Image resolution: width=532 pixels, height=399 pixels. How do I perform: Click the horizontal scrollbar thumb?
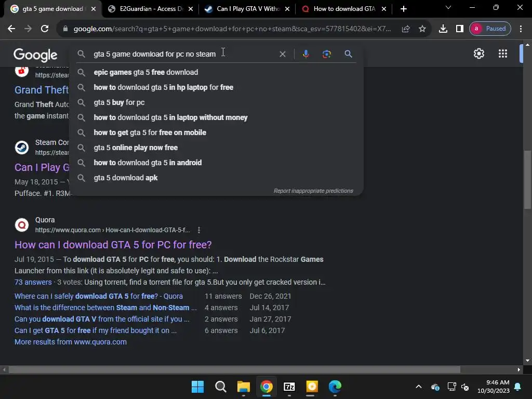234,370
